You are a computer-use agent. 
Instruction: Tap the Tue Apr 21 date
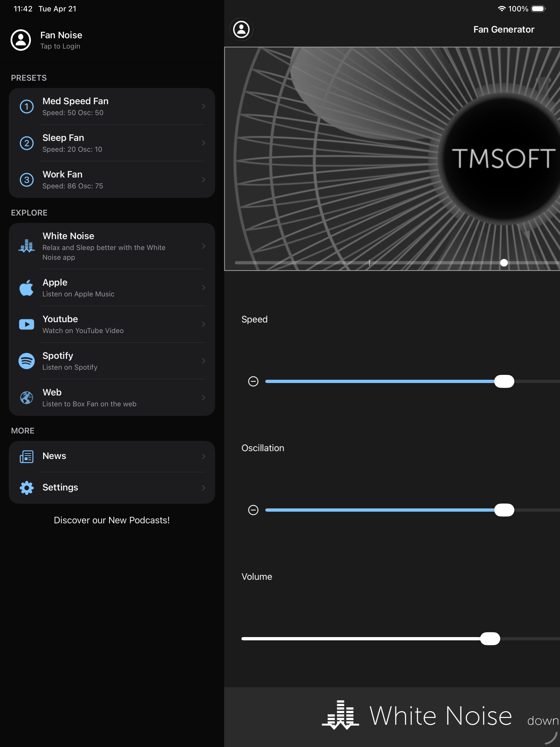coord(58,9)
